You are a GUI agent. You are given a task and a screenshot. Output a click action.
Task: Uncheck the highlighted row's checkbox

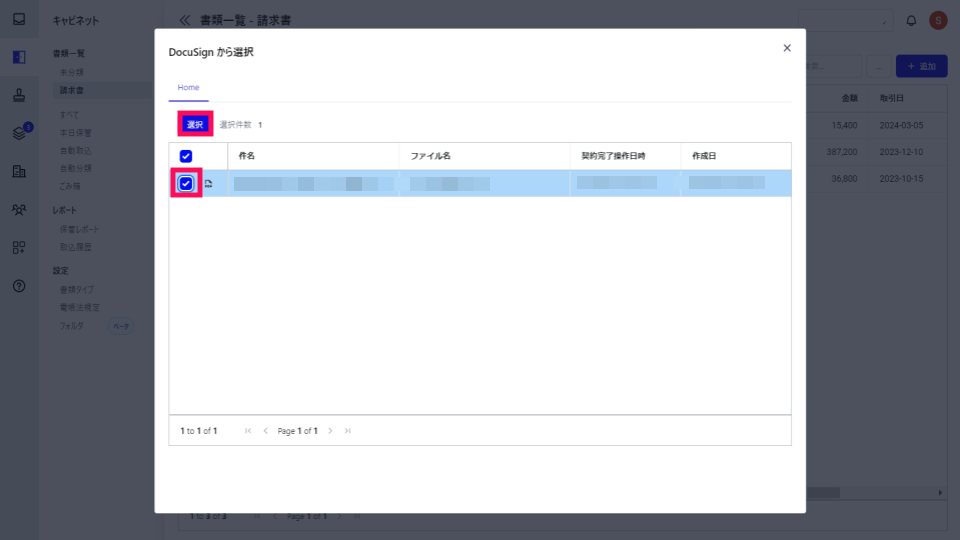click(186, 183)
